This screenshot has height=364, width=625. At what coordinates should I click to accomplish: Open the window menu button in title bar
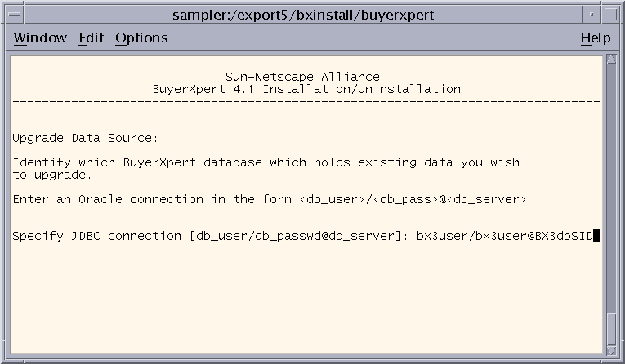coord(15,15)
